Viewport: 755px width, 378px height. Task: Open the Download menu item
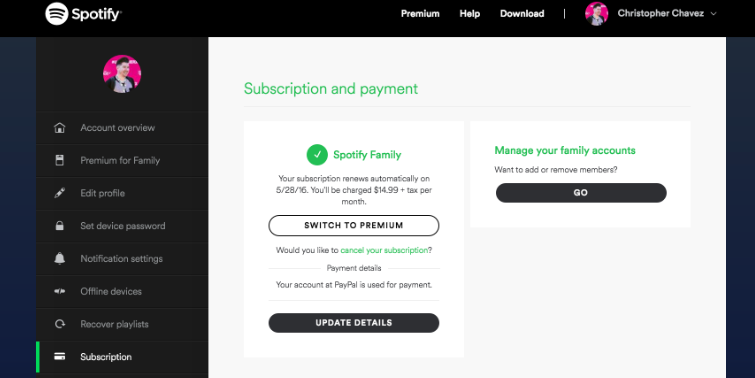(x=522, y=13)
